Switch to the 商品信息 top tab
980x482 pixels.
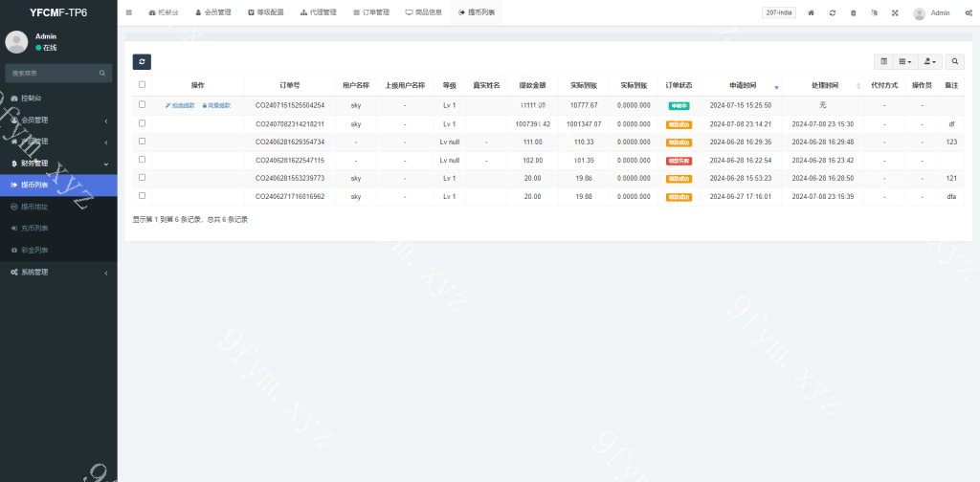click(x=424, y=12)
